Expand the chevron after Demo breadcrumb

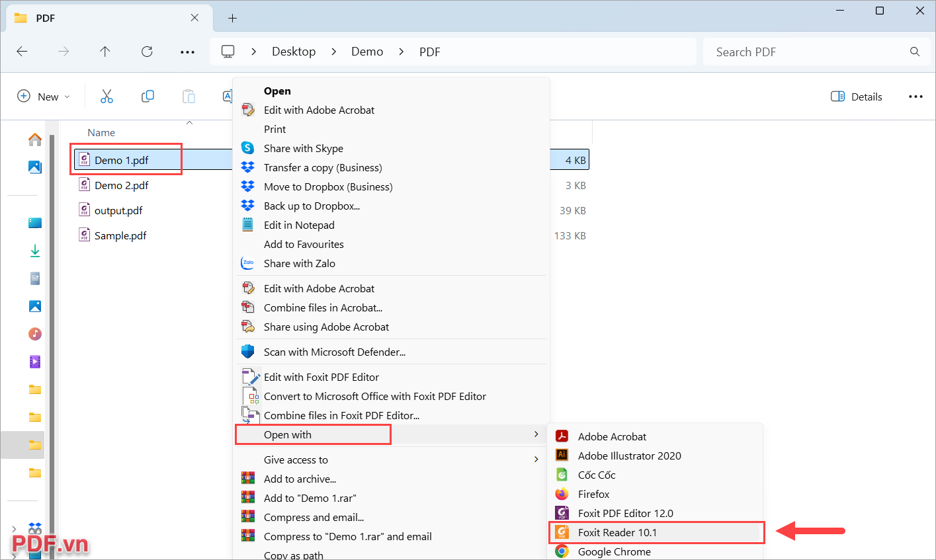coord(401,52)
